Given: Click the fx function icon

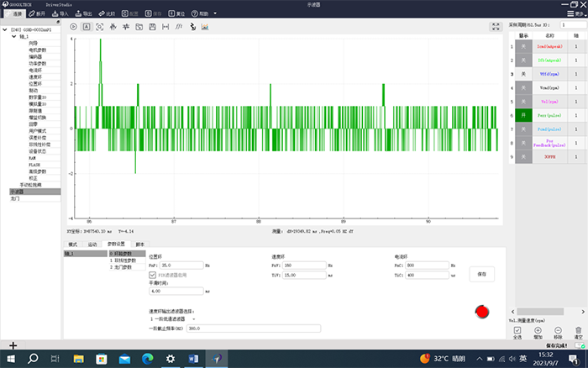Looking at the screenshot, I should coord(178,27).
